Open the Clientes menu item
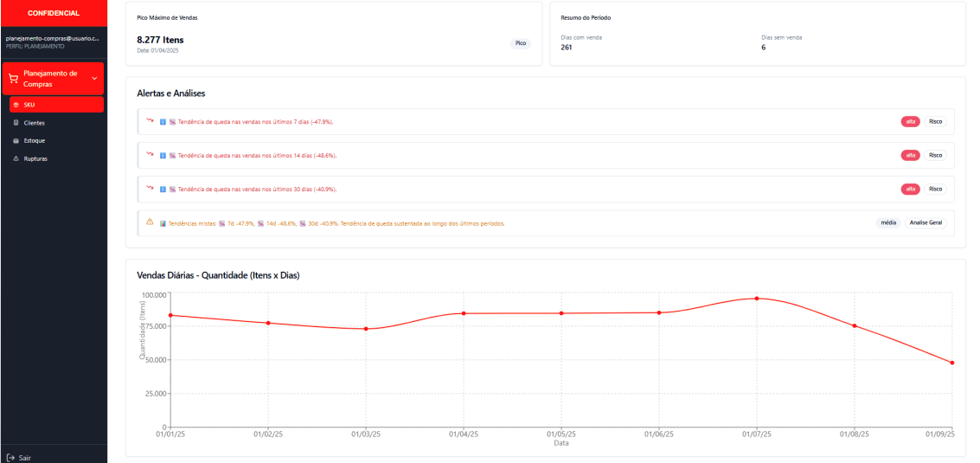Image resolution: width=980 pixels, height=463 pixels. 35,123
